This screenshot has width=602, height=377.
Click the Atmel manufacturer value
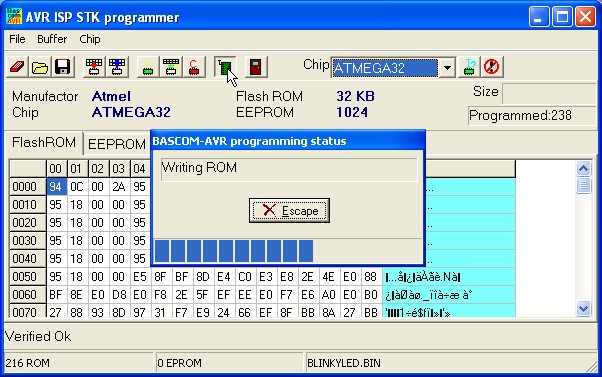pos(111,96)
